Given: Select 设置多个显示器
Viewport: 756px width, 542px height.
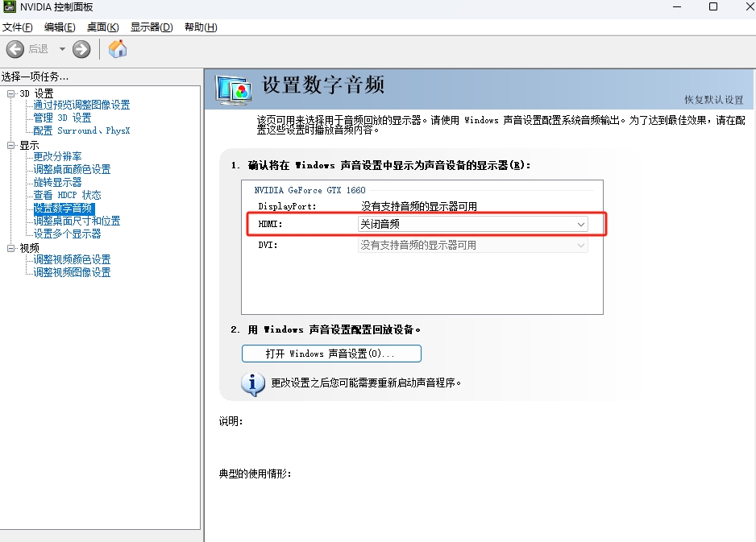Looking at the screenshot, I should 67,234.
